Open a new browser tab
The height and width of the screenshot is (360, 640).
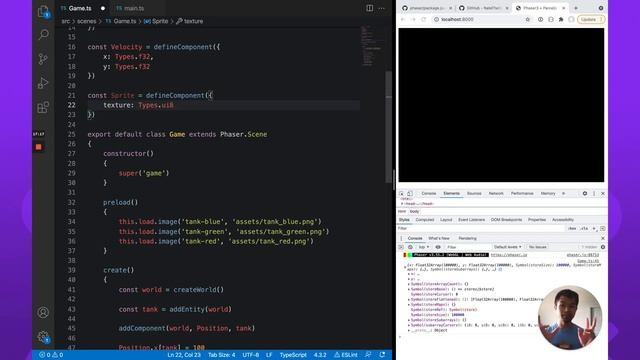pos(576,8)
